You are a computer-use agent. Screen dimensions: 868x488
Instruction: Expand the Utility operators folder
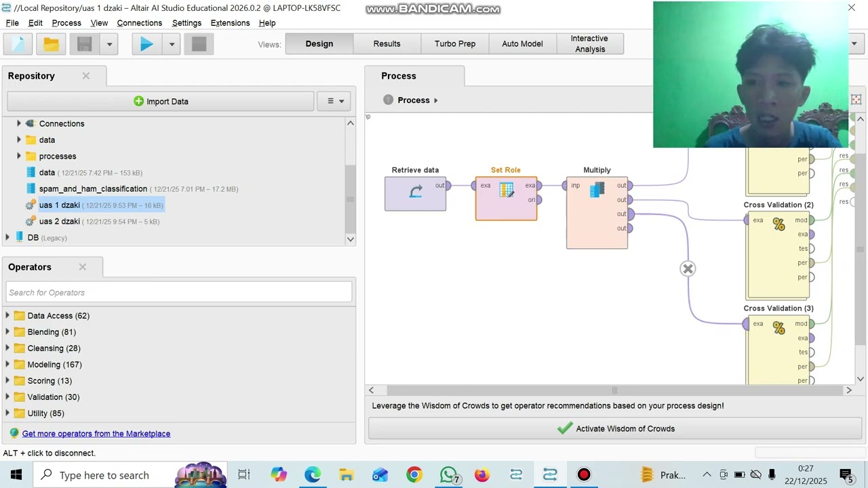[7, 413]
